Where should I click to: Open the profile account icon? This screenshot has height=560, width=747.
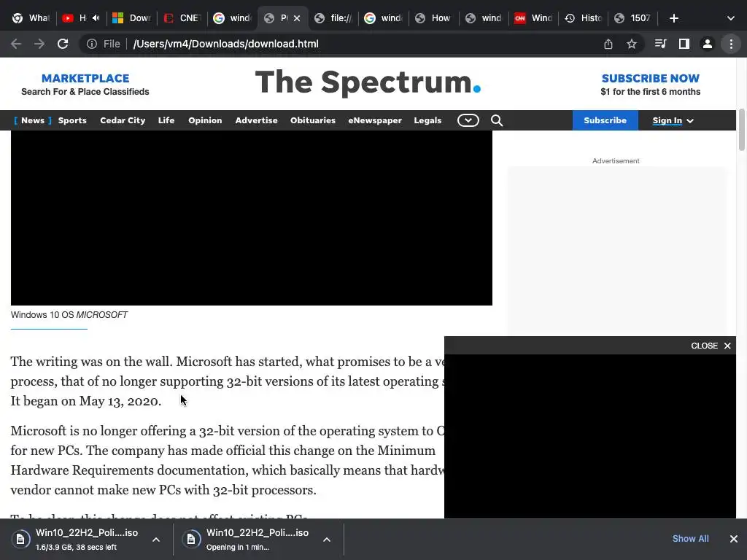(x=708, y=44)
